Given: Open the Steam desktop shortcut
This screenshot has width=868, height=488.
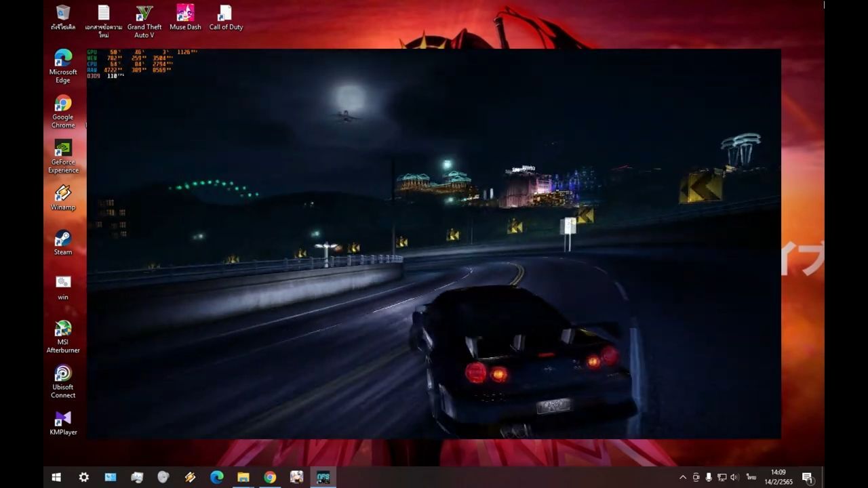Looking at the screenshot, I should 63,239.
